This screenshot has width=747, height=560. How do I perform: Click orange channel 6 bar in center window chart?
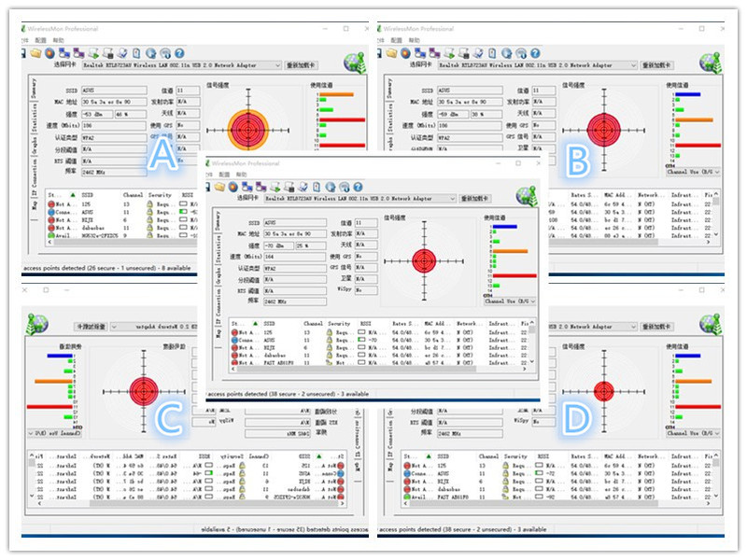[510, 251]
